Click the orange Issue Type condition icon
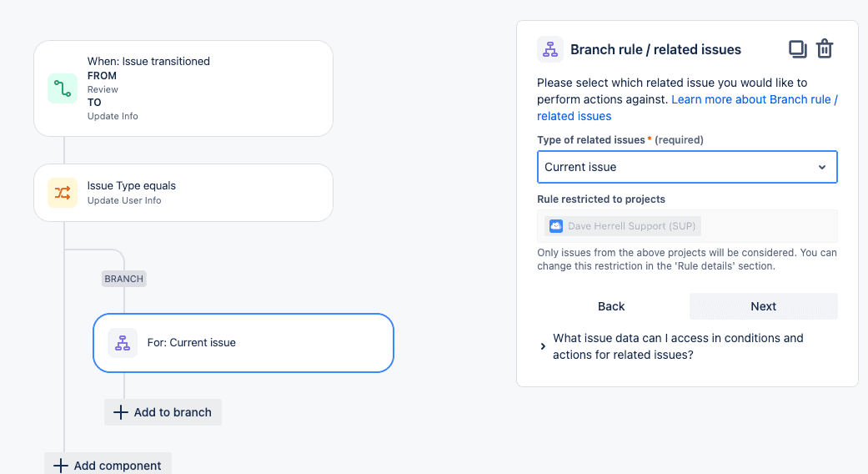 click(x=63, y=193)
